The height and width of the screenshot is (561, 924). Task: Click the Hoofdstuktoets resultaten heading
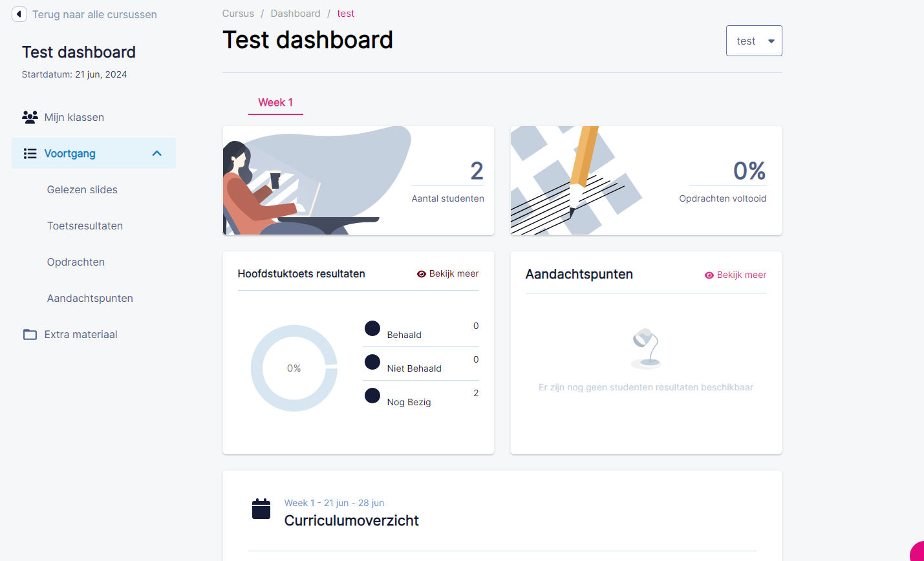coord(301,274)
